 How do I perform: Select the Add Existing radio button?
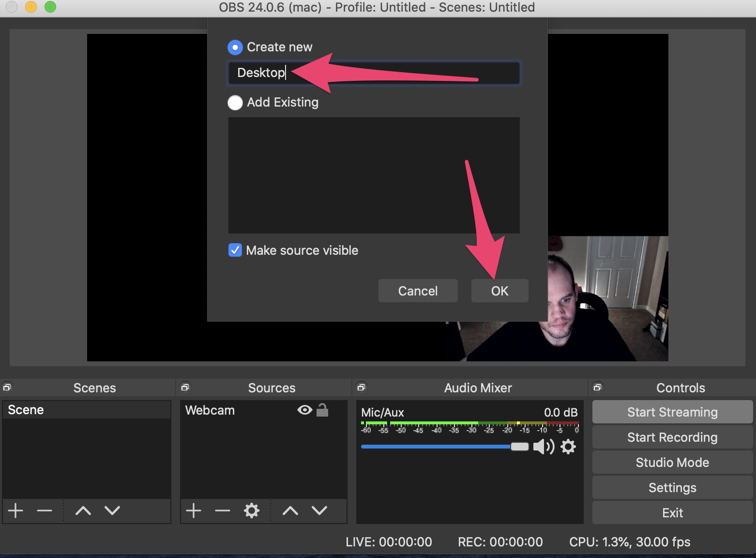point(235,103)
